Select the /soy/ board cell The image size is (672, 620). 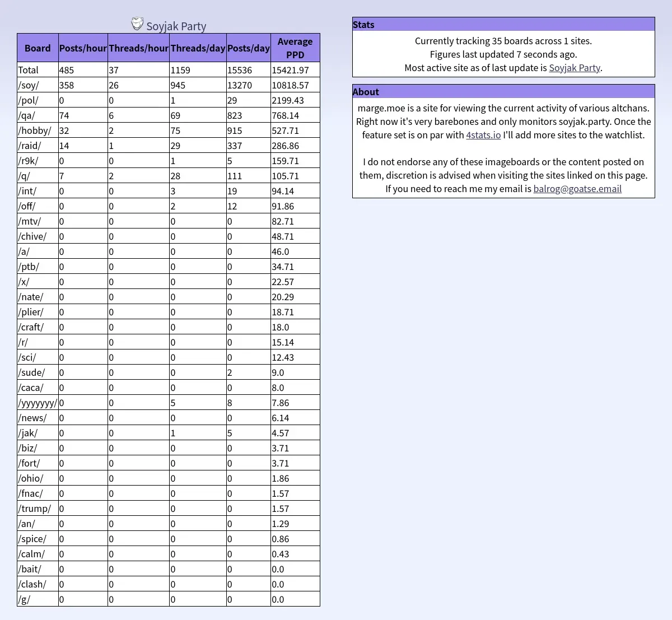tap(38, 85)
